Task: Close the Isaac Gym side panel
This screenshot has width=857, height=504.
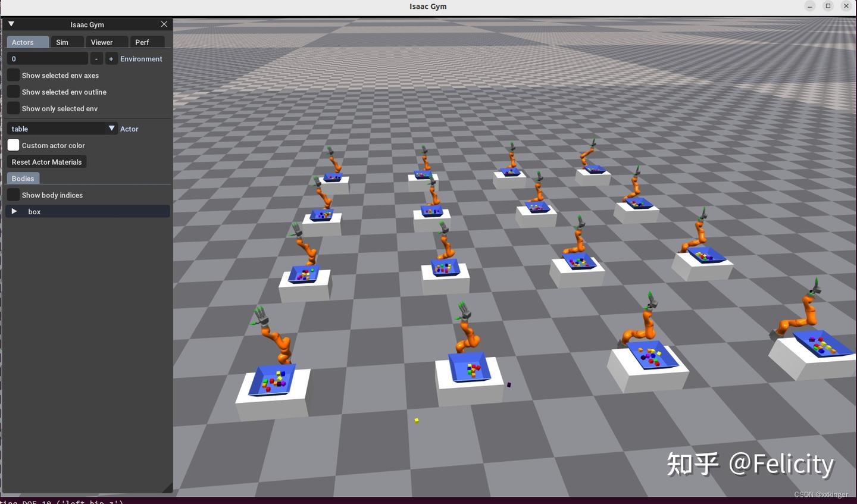Action: tap(164, 24)
